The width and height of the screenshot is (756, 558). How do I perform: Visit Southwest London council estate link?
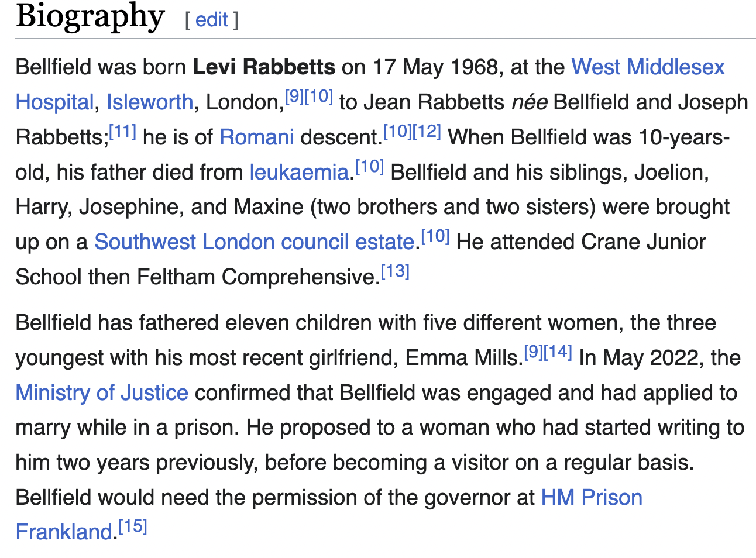coord(255,242)
